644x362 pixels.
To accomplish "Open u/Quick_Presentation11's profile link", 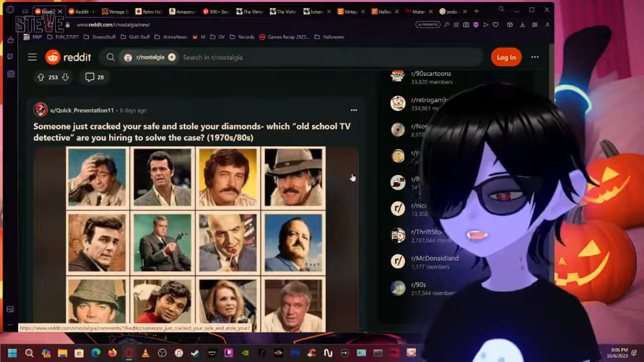I will click(82, 110).
